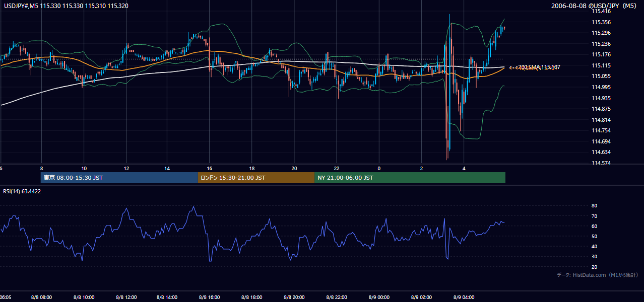Image resolution: width=644 pixels, height=302 pixels.
Task: Select price level 114.634 on the axis
Action: [602, 152]
